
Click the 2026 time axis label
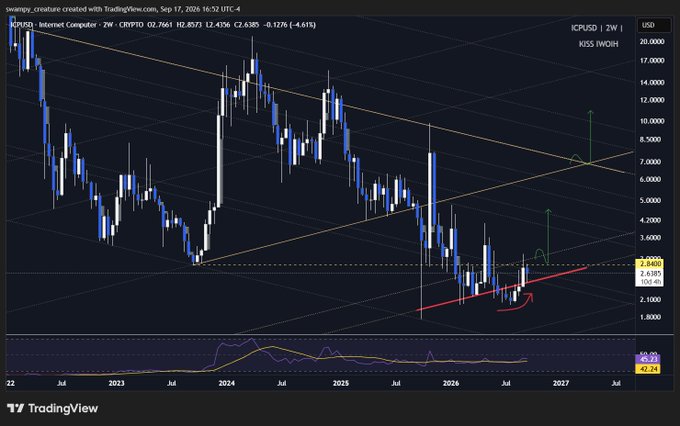(451, 383)
